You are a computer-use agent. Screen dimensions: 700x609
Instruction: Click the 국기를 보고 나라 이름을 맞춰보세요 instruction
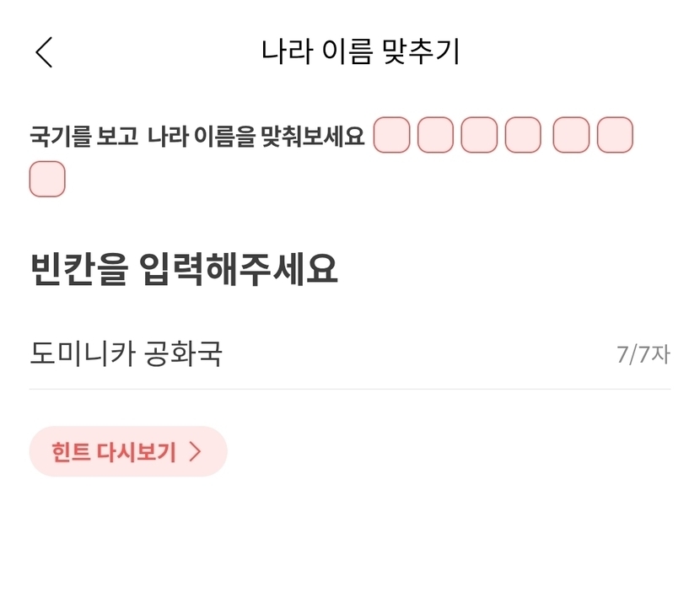pos(197,136)
